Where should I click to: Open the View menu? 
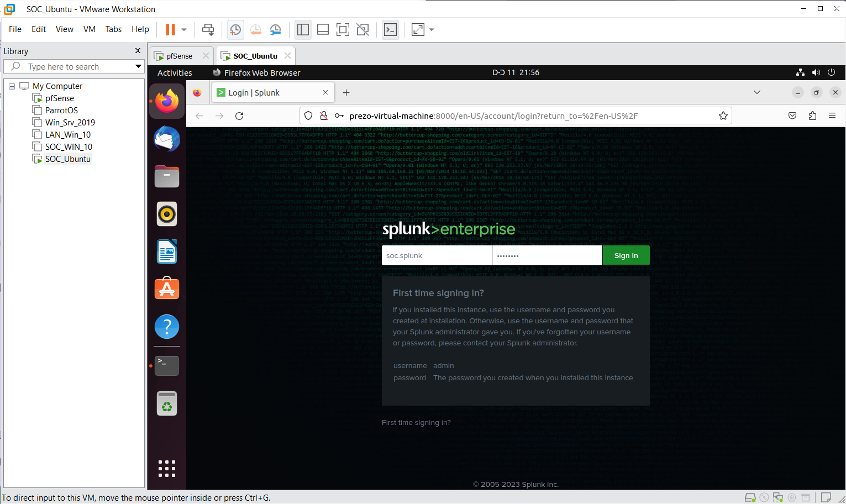coord(65,29)
